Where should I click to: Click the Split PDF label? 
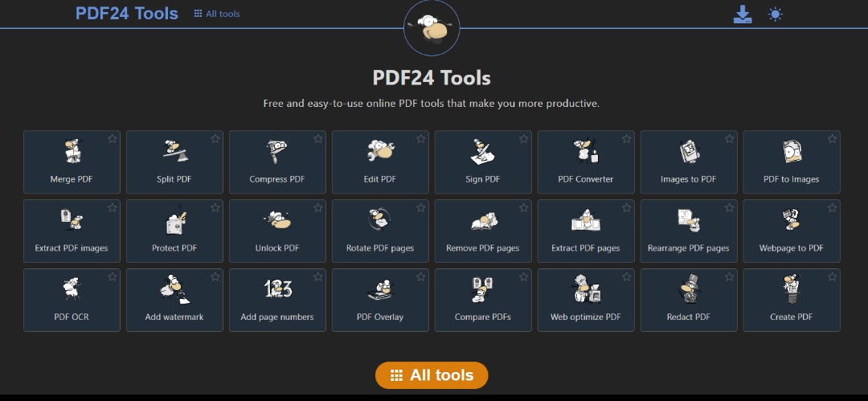coord(174,179)
